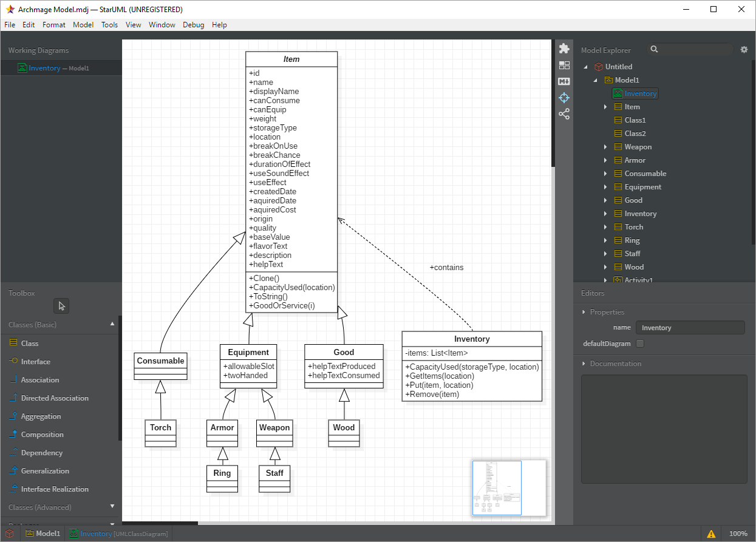Pick the Class tool icon in Toolbox
Image resolution: width=756 pixels, height=542 pixels.
tap(13, 343)
